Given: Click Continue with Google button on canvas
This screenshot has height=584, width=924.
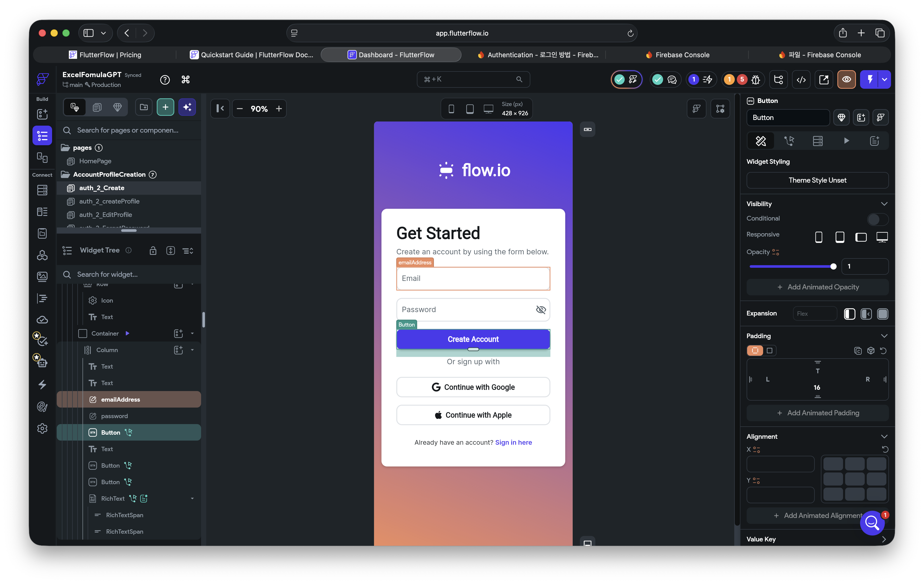Looking at the screenshot, I should [x=473, y=387].
